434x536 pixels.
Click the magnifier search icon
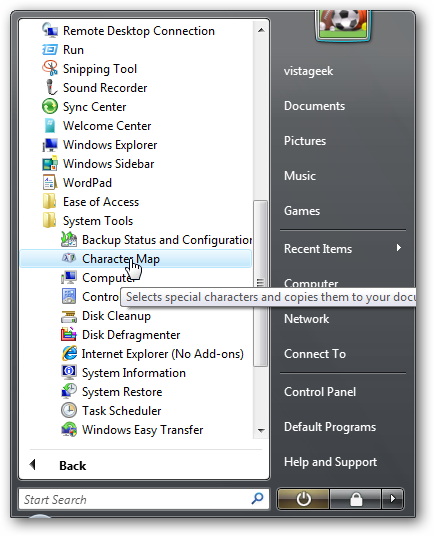(x=257, y=499)
